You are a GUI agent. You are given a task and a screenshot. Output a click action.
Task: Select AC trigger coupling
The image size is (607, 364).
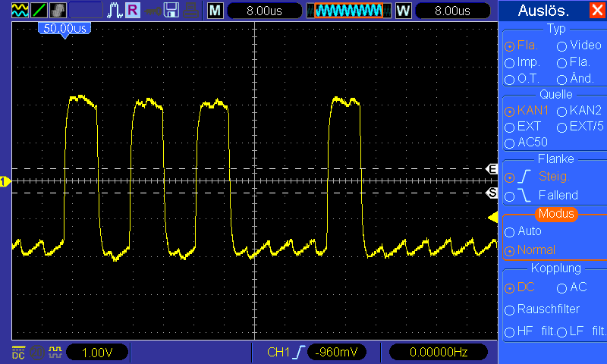click(x=572, y=287)
